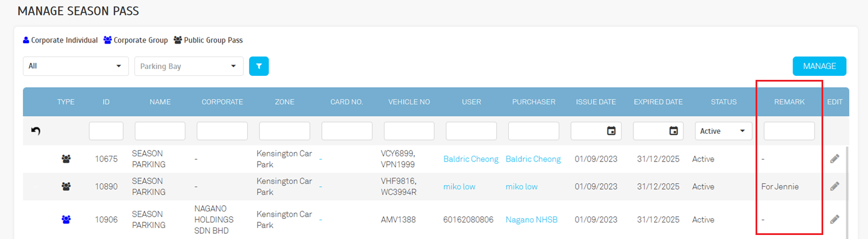
Task: Focus the Remark filter input field
Action: pyautogui.click(x=789, y=131)
